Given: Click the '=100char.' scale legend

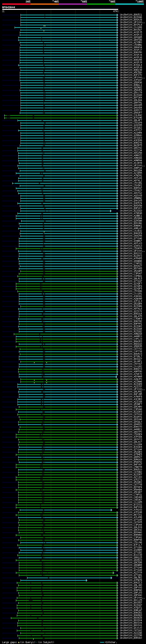Looking at the screenshot, I should tap(108, 642).
